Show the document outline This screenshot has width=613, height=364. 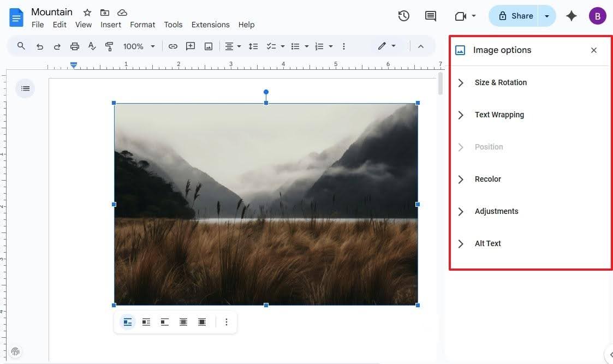(26, 88)
